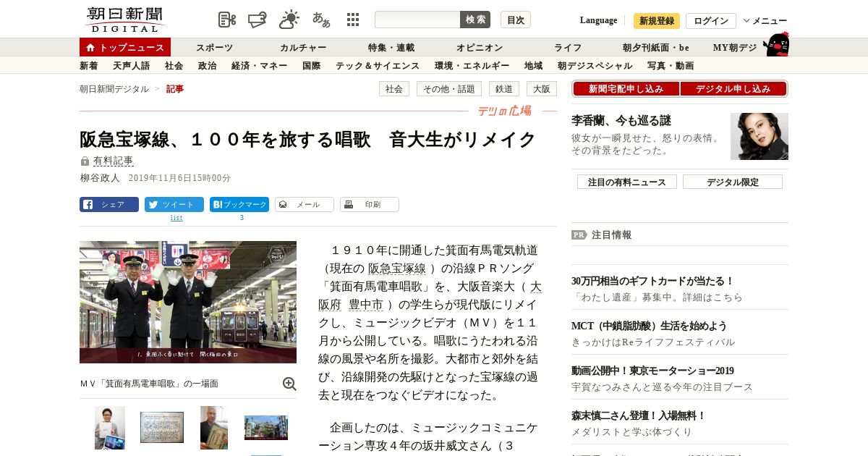
Task: Switch to デジタル限定 tab
Action: (x=733, y=182)
